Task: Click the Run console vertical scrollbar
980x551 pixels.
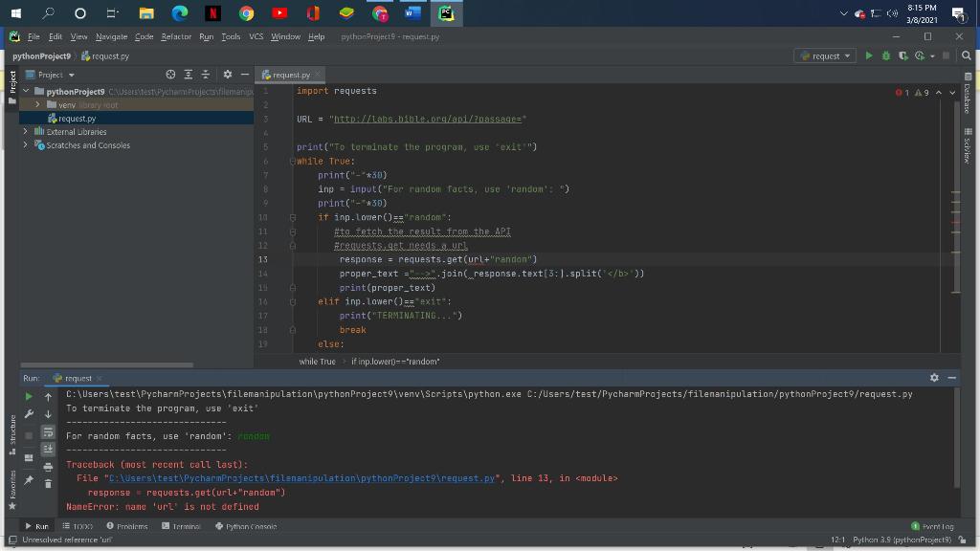Action: (956, 436)
